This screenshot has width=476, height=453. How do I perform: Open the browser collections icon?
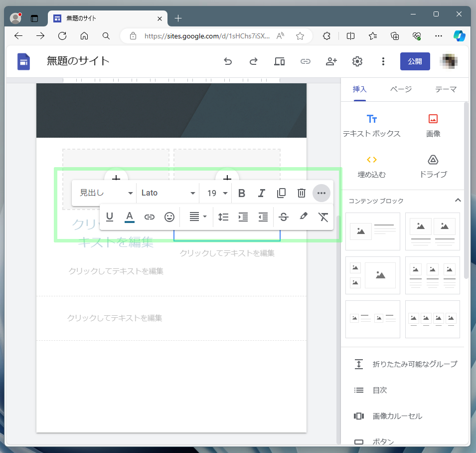click(x=395, y=36)
